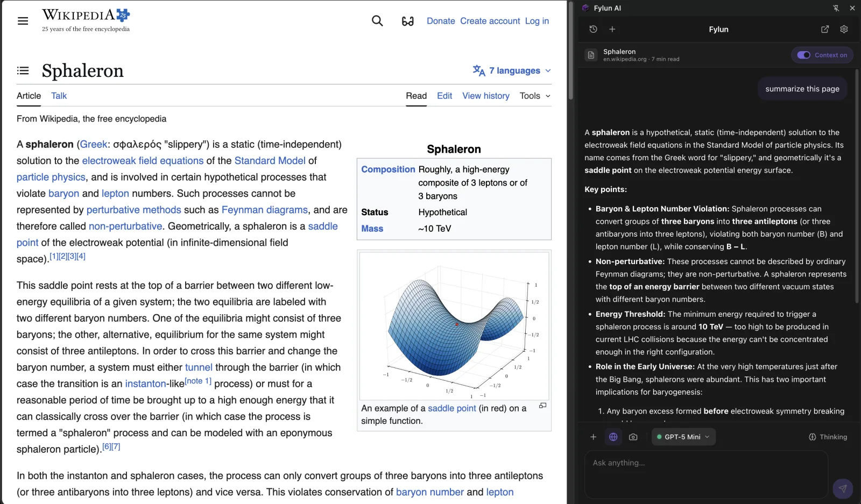Follow the tunnel link
This screenshot has height=504, width=861.
point(199,367)
